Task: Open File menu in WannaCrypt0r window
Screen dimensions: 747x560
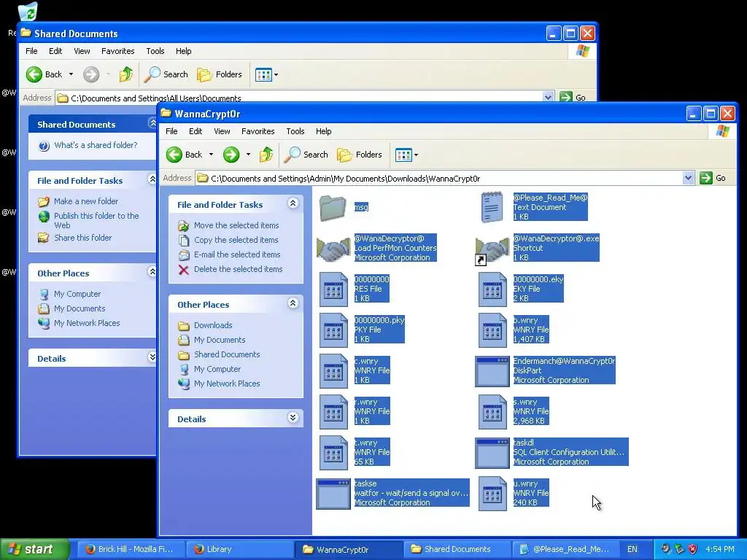Action: tap(171, 131)
